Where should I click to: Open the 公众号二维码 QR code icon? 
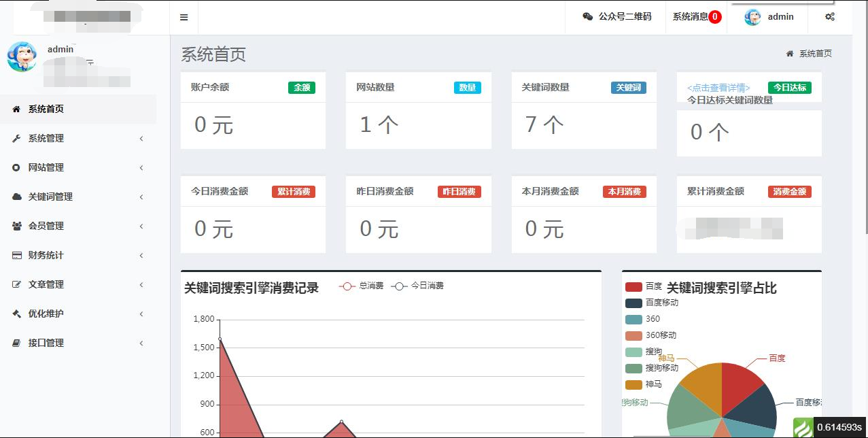586,16
